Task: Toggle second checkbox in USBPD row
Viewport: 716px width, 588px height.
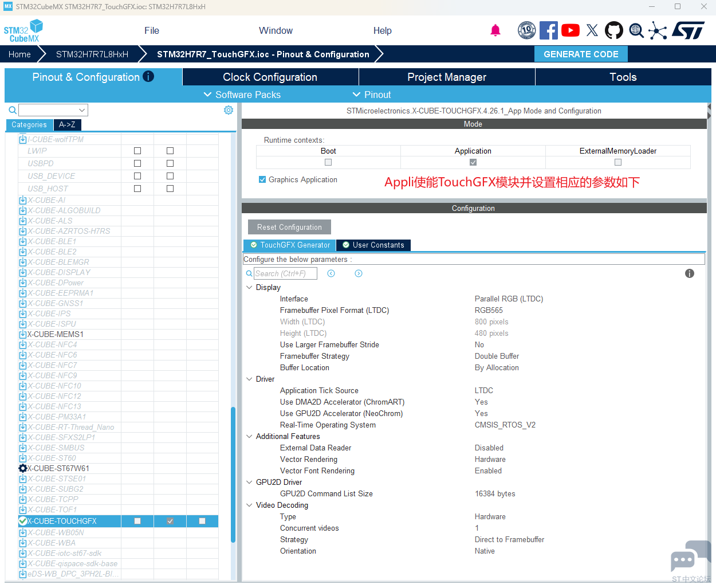Action: 170,163
